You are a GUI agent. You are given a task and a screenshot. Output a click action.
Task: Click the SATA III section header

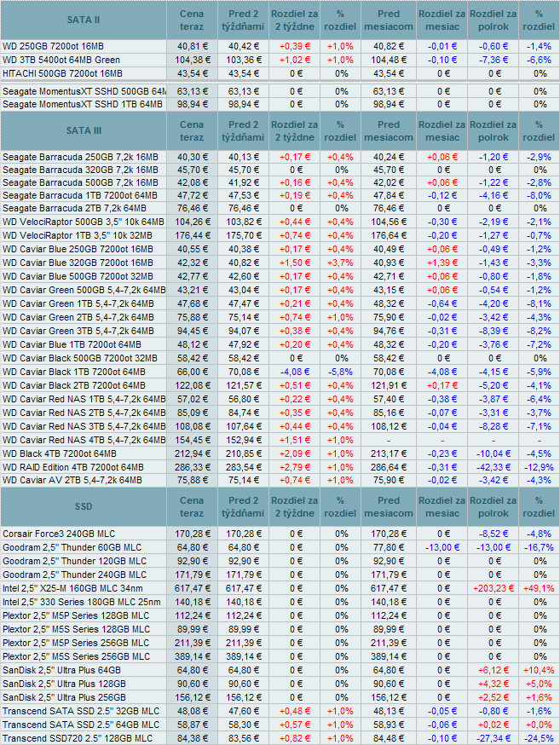84,130
